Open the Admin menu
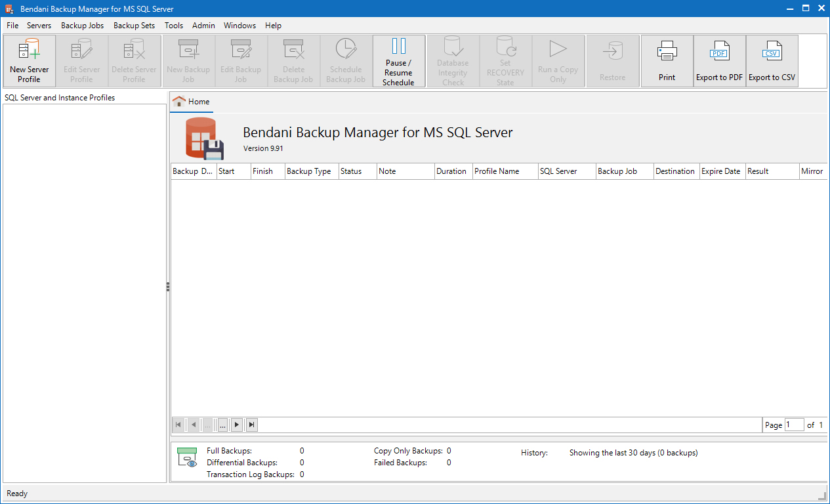830x504 pixels. (203, 26)
